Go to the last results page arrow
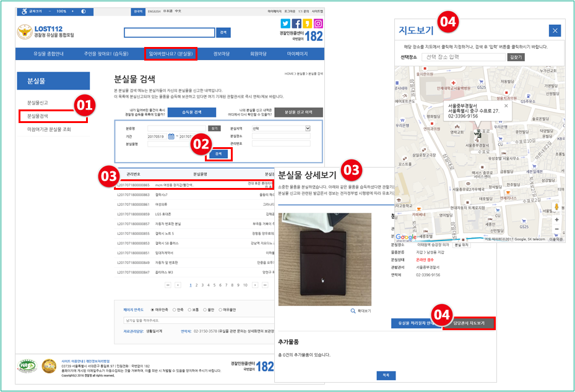The image size is (575, 392). [265, 285]
